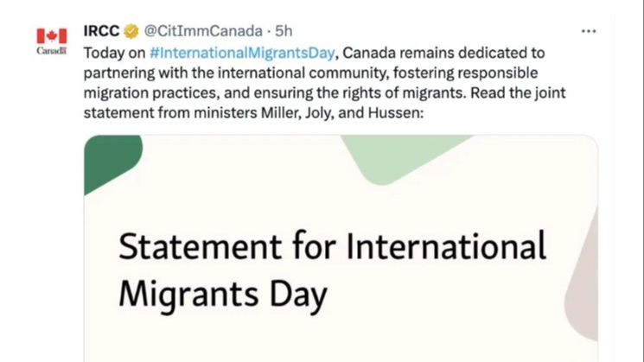Click the "partnering with the international community" line

pos(310,73)
